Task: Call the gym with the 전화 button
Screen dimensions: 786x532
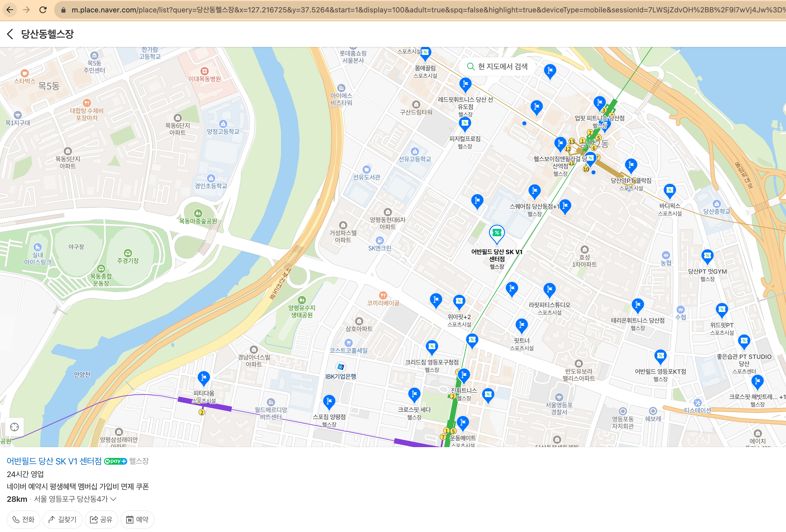Action: point(24,519)
